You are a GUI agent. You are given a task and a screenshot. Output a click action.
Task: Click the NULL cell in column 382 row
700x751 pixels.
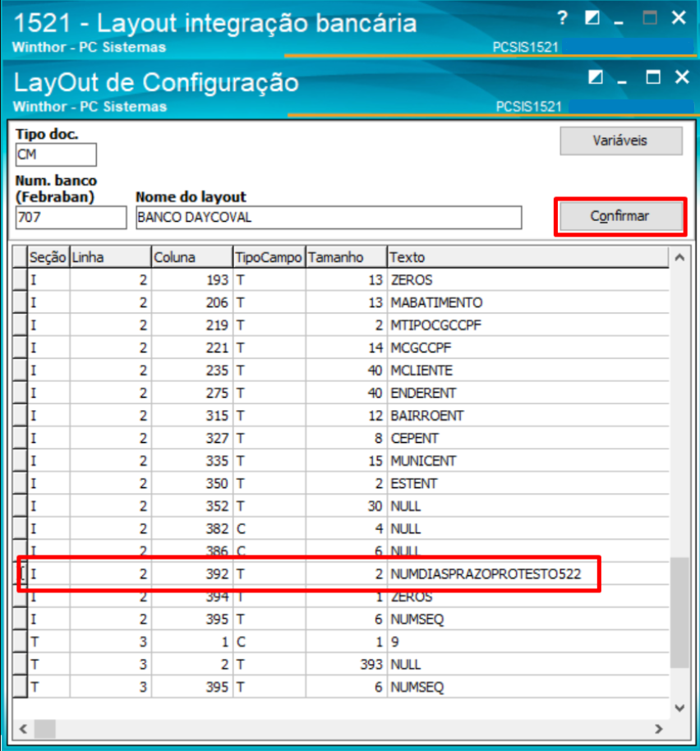point(527,529)
